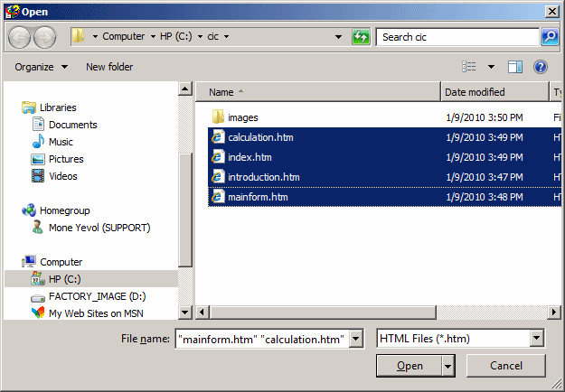
Task: Click the Pictures library icon
Action: point(38,159)
